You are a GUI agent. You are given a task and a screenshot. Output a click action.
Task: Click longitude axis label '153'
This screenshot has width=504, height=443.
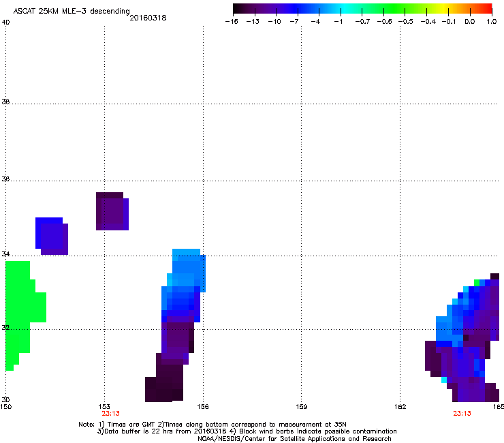104,407
